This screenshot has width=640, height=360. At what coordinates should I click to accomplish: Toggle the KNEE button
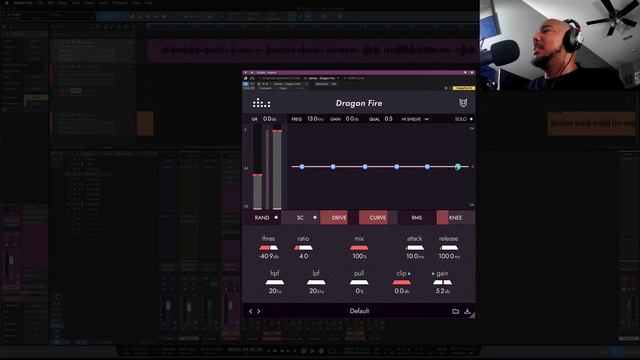pos(456,218)
